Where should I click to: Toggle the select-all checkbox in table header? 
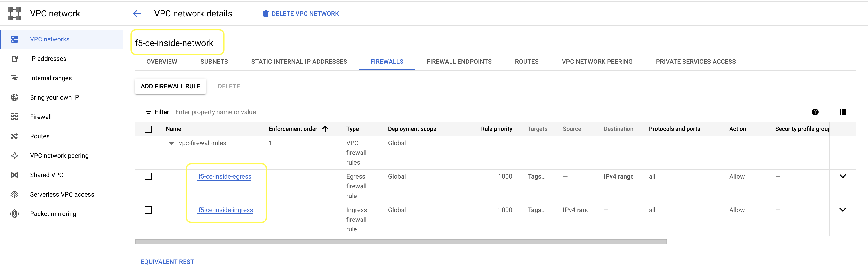point(148,129)
